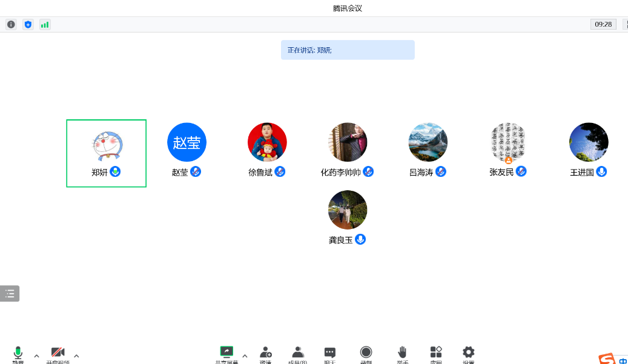
Task: Open the chat bubble icon
Action: (x=330, y=352)
